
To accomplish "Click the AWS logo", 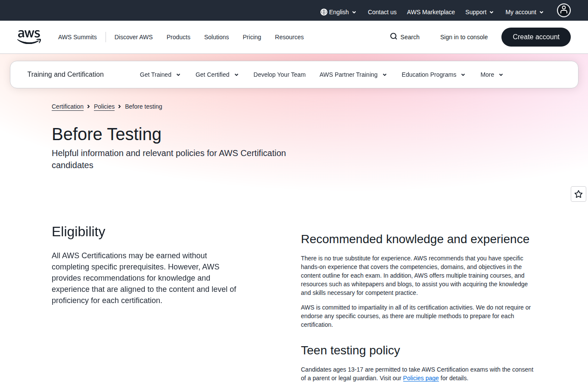I will coord(29,37).
